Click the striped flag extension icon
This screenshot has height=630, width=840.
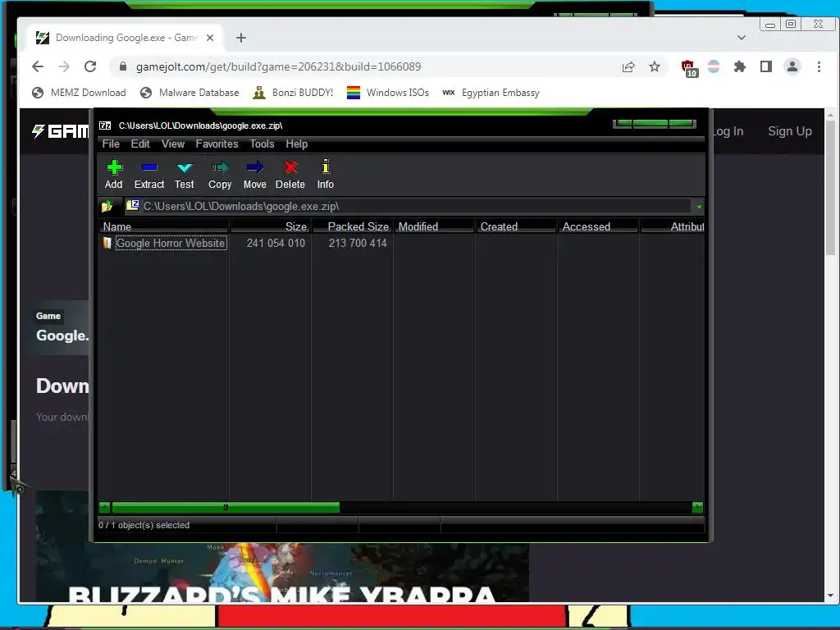pos(714,66)
